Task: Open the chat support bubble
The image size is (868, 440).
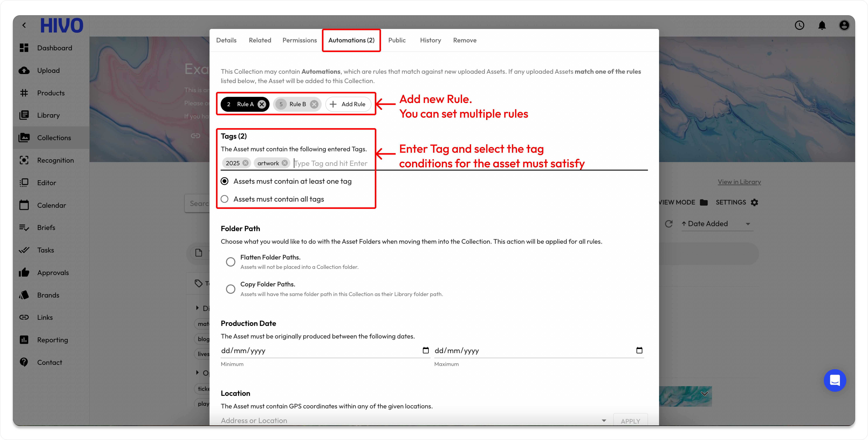Action: click(x=835, y=380)
